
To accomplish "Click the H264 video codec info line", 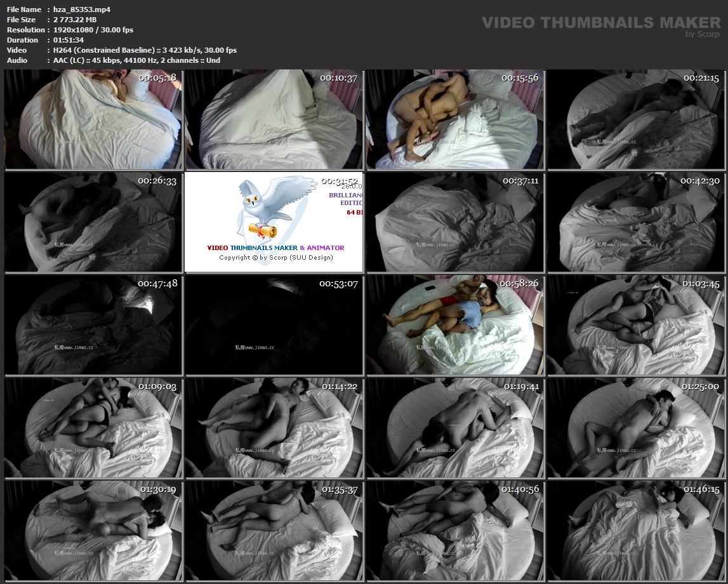I will [145, 50].
